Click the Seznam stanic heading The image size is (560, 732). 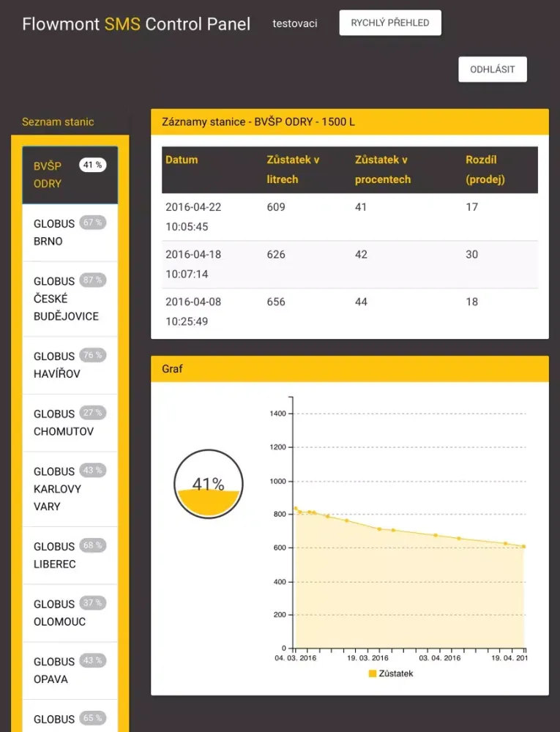click(58, 122)
